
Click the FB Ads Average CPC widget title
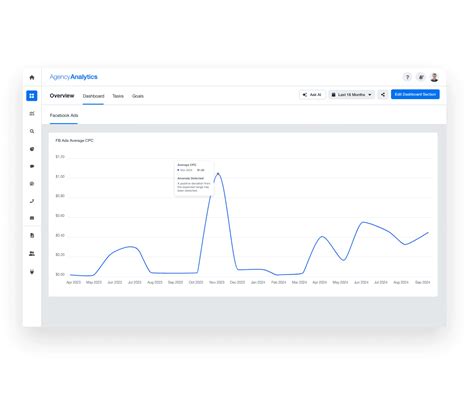tap(74, 141)
